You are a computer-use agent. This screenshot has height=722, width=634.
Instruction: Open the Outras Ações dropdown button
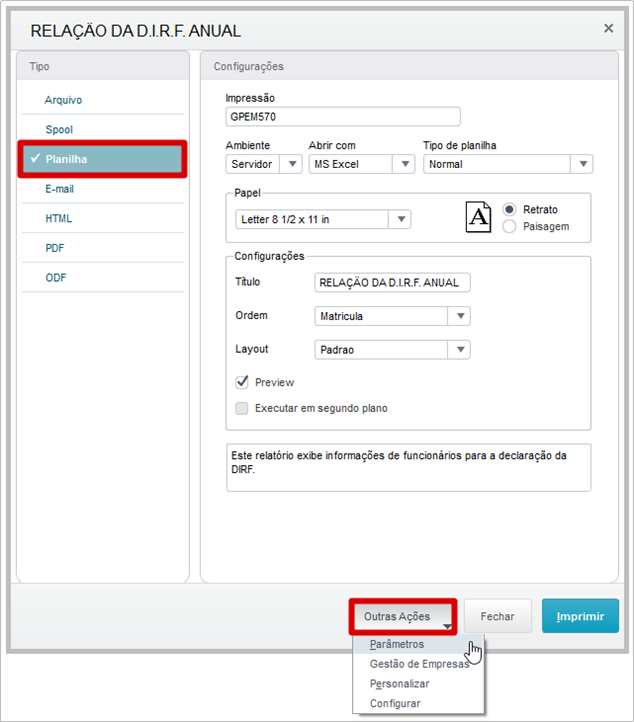[403, 617]
